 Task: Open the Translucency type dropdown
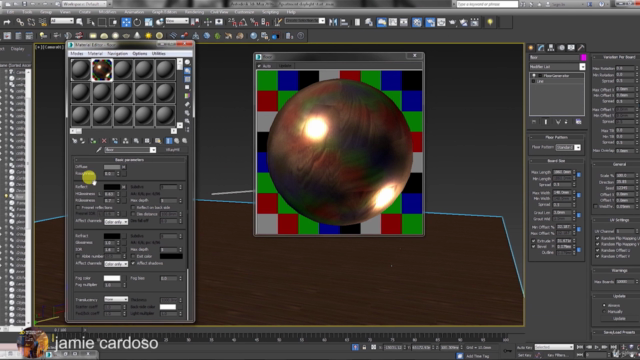[x=116, y=299]
